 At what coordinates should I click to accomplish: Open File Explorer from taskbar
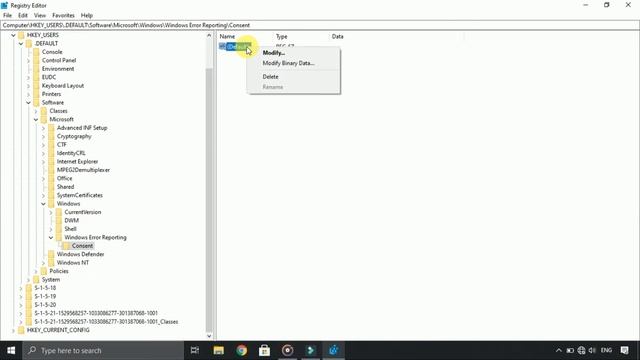click(218, 351)
